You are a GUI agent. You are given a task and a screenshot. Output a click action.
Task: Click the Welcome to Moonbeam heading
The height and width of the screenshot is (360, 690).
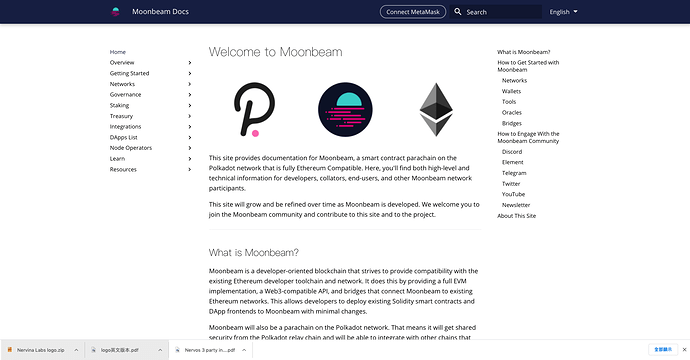click(x=275, y=52)
